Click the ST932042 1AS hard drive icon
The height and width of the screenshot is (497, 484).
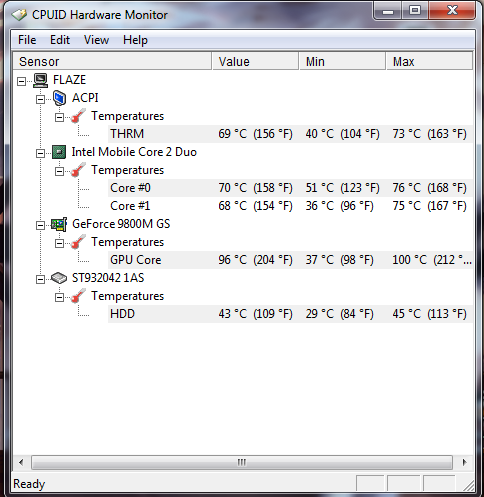pos(59,278)
